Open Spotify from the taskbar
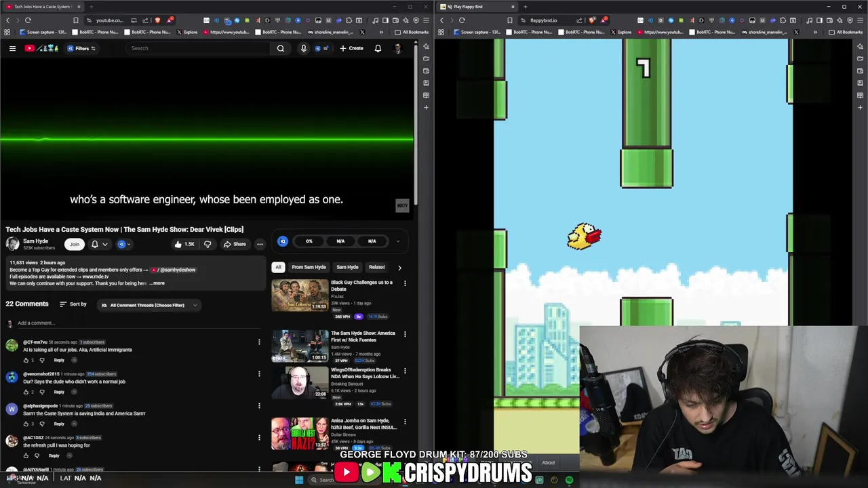 [569, 480]
